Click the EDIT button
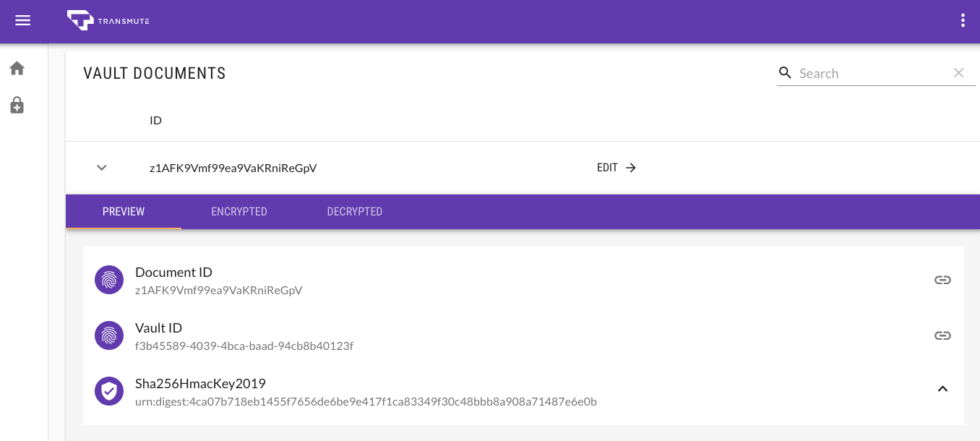 [616, 168]
